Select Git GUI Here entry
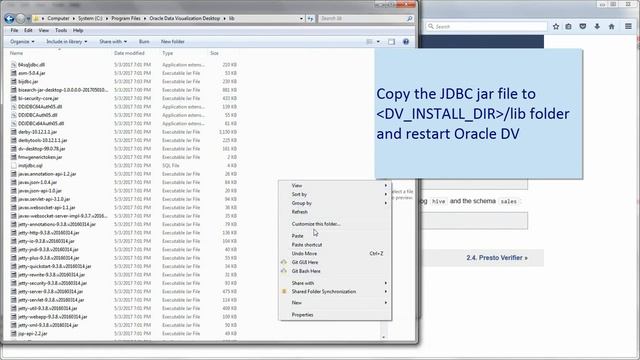Image resolution: width=640 pixels, height=360 pixels. [x=334, y=262]
